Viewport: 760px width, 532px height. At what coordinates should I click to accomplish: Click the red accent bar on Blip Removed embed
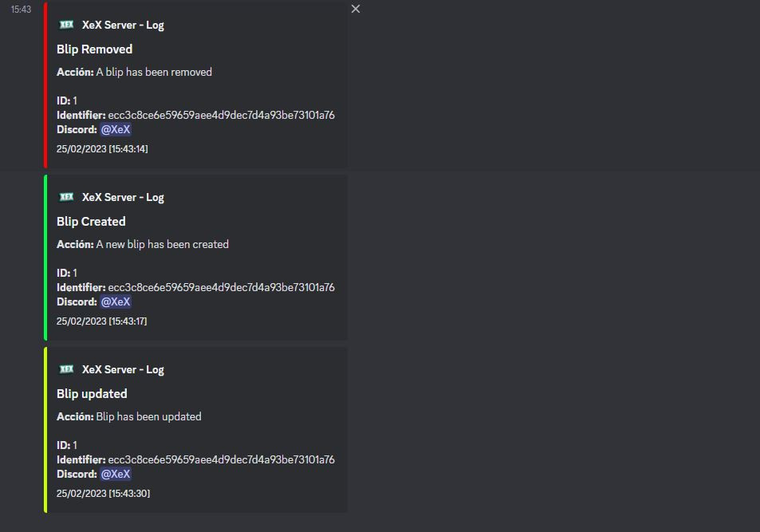[x=46, y=86]
